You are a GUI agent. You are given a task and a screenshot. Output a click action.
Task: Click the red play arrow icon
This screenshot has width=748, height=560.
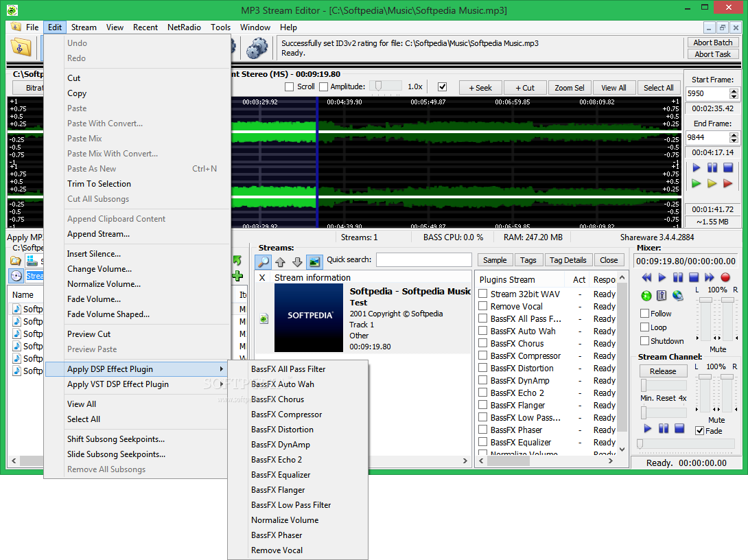click(x=728, y=183)
